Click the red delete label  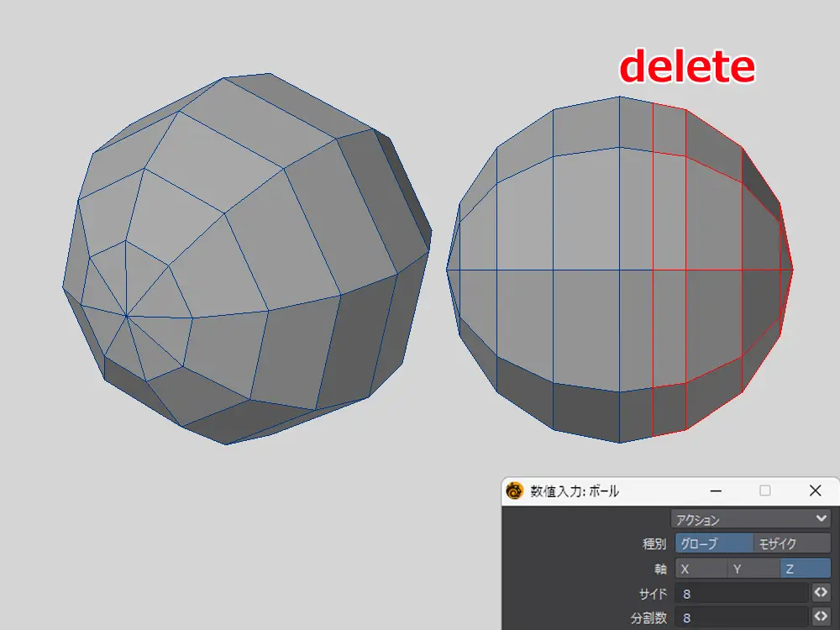point(687,67)
